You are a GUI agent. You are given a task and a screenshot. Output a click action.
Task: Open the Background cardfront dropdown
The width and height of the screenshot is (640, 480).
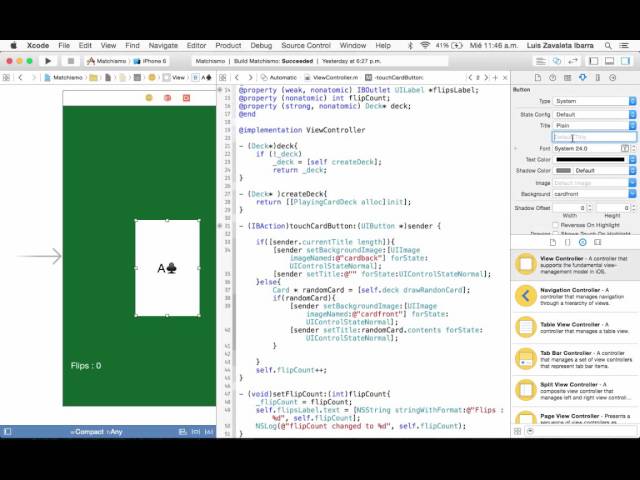click(x=632, y=194)
